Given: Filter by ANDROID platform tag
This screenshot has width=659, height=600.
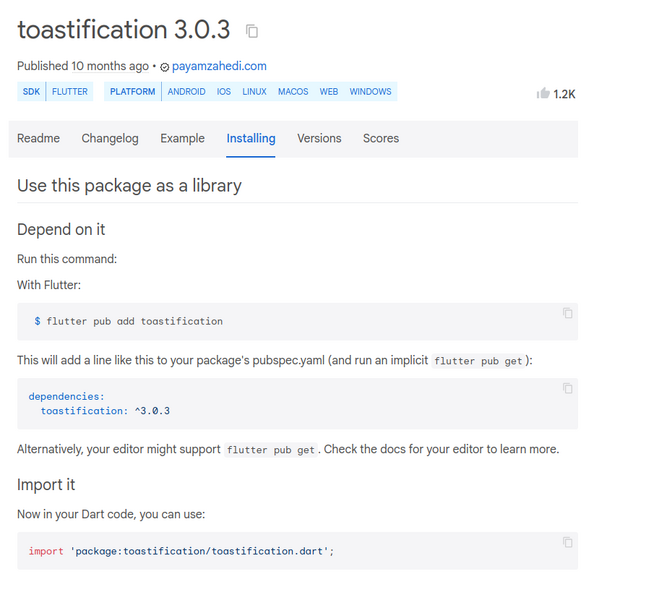Looking at the screenshot, I should coord(187,92).
